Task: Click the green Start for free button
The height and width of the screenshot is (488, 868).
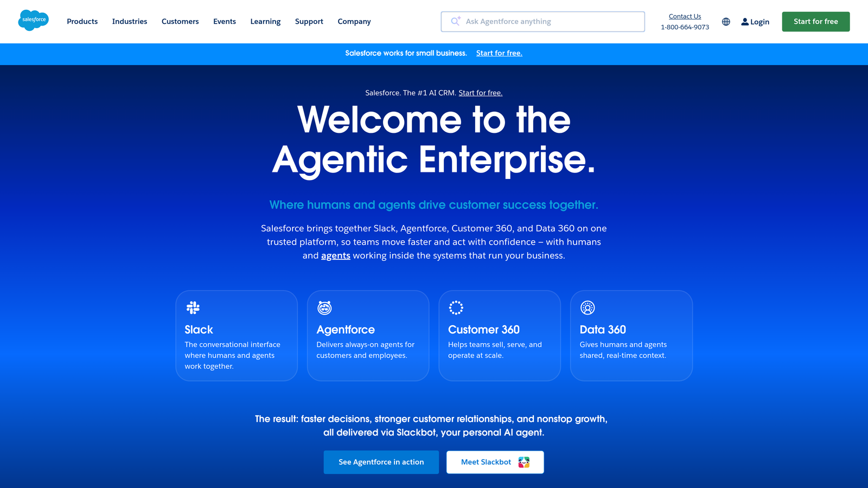Action: pos(815,22)
